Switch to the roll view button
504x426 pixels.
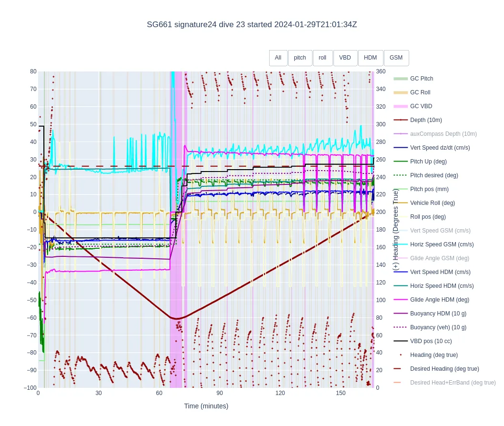pyautogui.click(x=323, y=58)
